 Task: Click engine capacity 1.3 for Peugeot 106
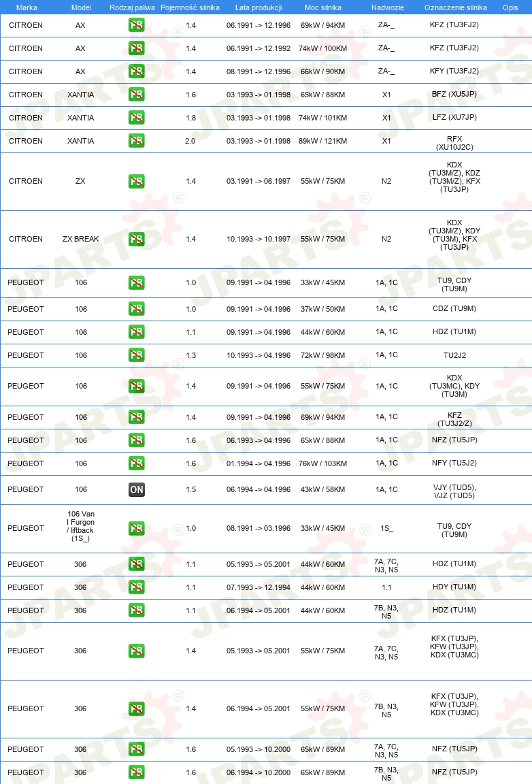pyautogui.click(x=191, y=355)
